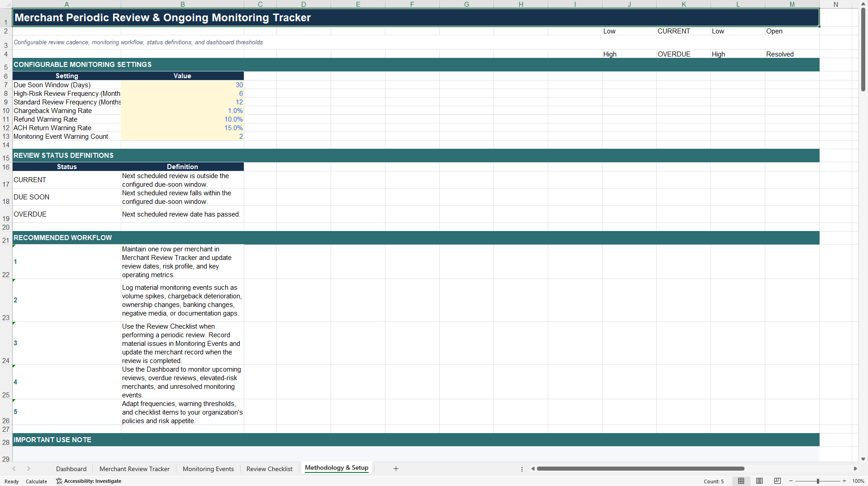Go to previous sheet arrow

pos(14,469)
